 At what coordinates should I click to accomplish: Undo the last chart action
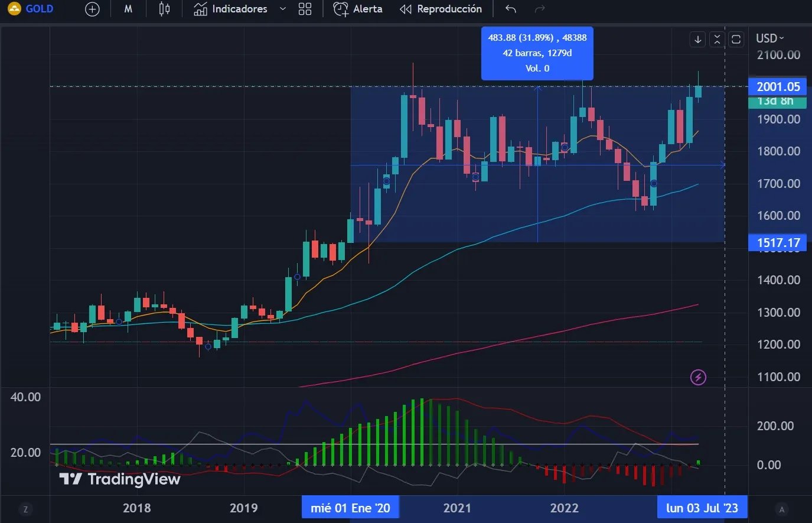[511, 9]
